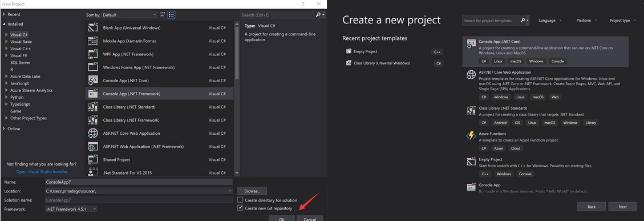Open Visual Studio Installer link
Image resolution: width=644 pixels, height=221 pixels.
tap(42, 172)
